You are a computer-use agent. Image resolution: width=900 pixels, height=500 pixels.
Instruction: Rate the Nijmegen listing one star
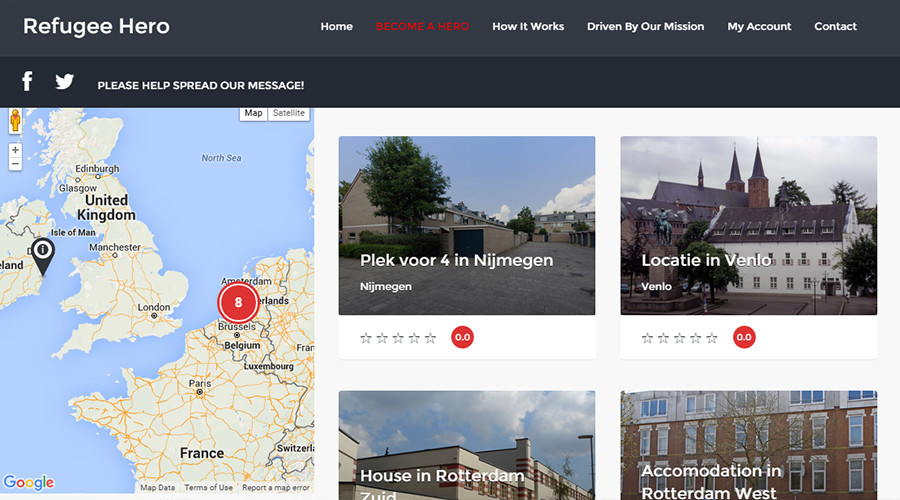pos(366,338)
